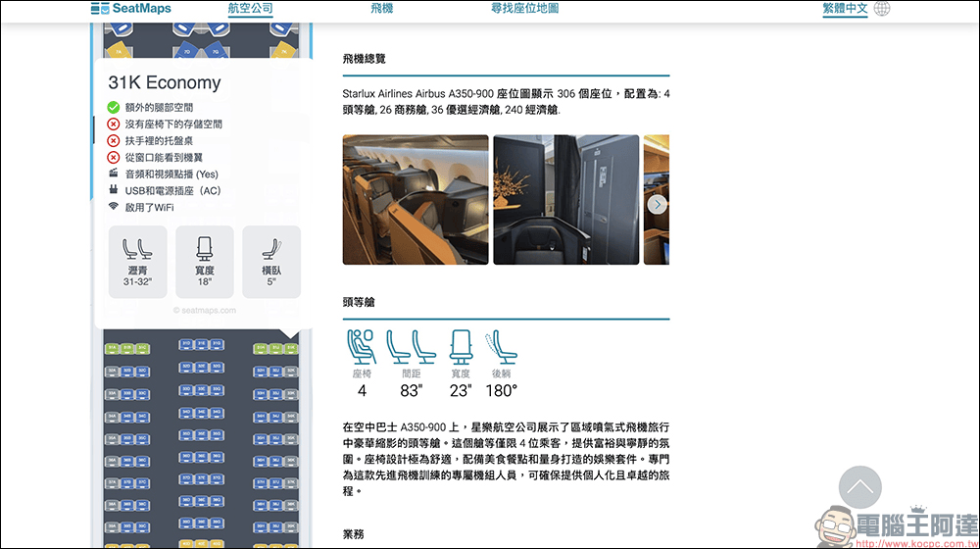Select seat 33B
Viewport: 980px width, 549px height.
tap(127, 393)
